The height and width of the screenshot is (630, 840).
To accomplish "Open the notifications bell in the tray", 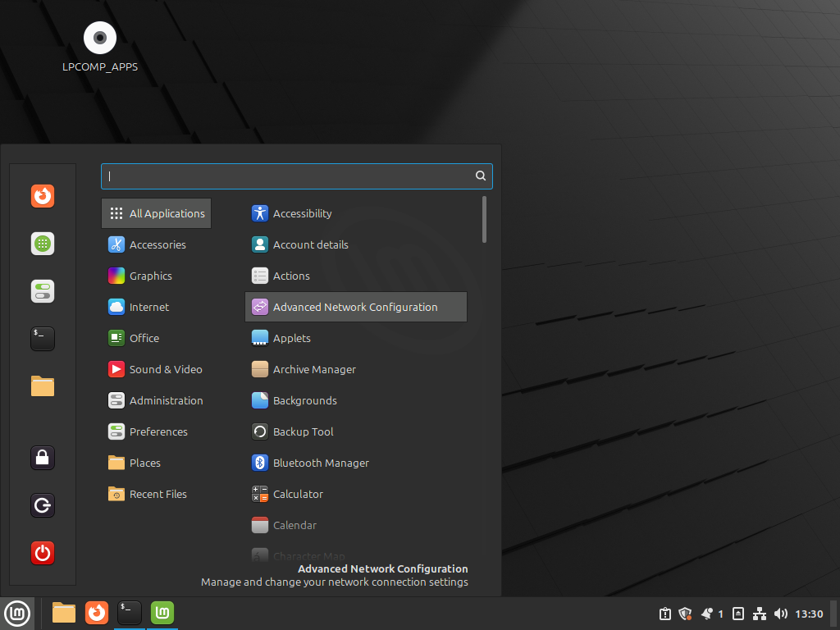I will [x=707, y=614].
